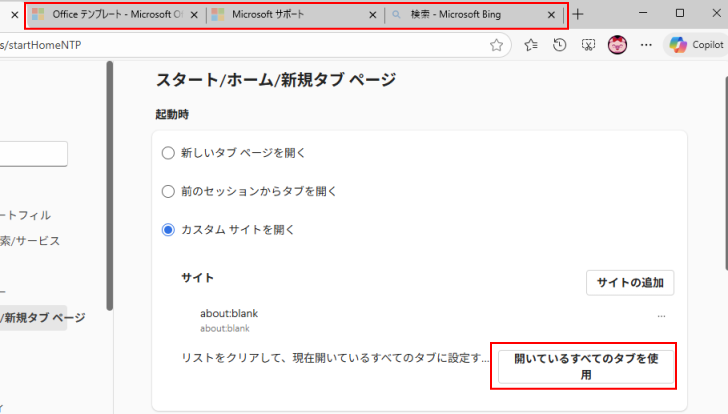This screenshot has height=414, width=728.
Task: Maximize the browser window
Action: tap(680, 13)
